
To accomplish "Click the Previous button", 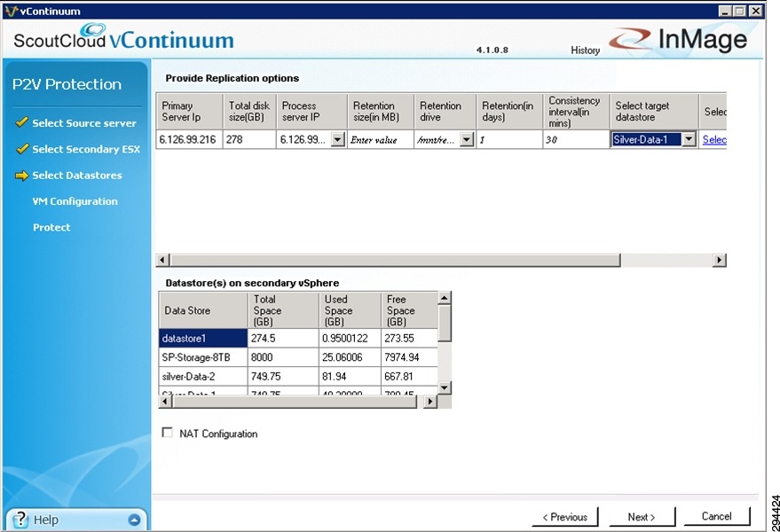I will click(564, 517).
